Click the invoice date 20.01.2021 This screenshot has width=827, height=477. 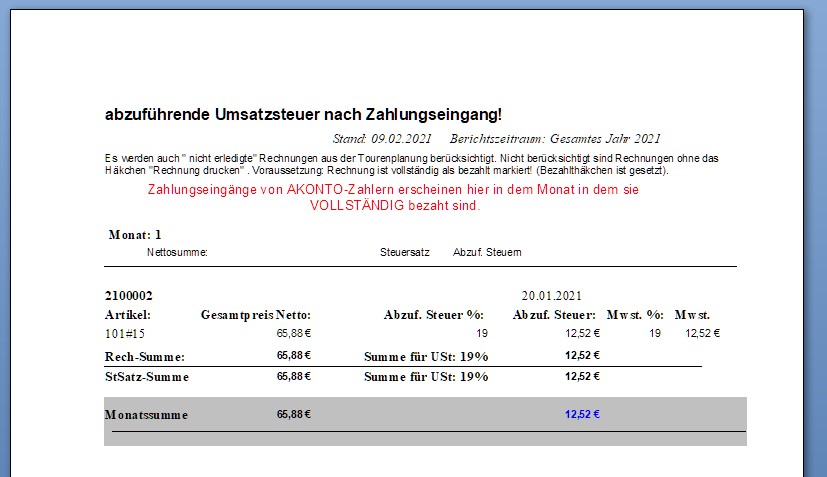coord(551,296)
